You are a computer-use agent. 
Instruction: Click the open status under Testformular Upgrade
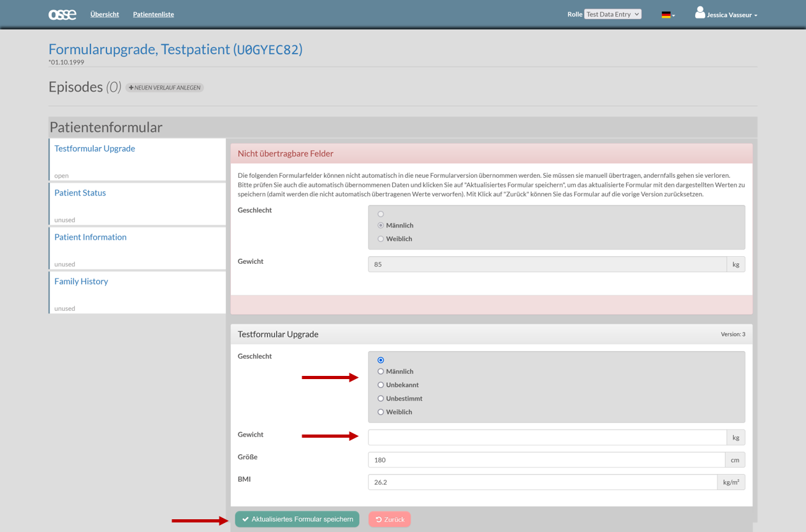tap(61, 176)
